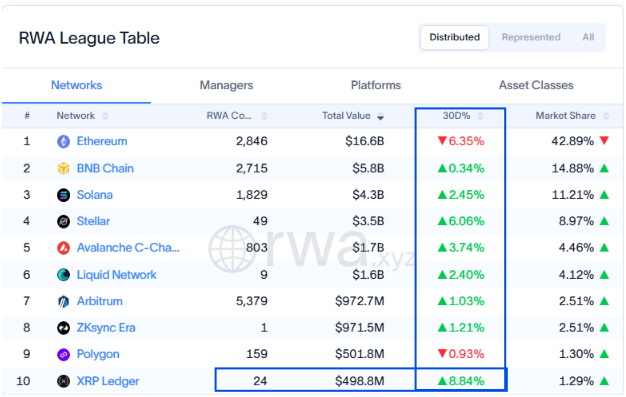Click the 30D% column header
The height and width of the screenshot is (397, 626).
click(x=456, y=116)
